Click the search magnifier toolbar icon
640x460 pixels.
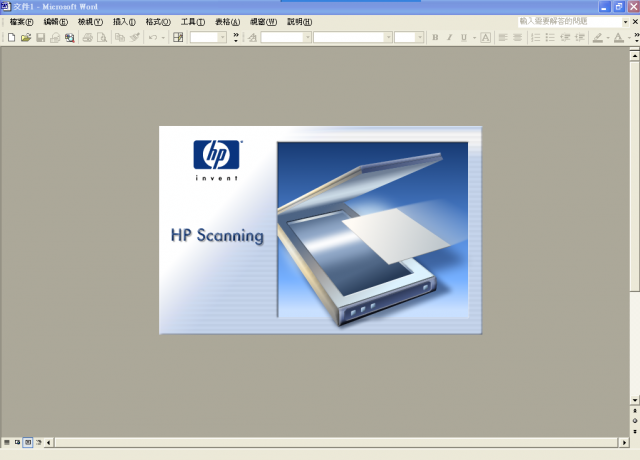pos(70,38)
